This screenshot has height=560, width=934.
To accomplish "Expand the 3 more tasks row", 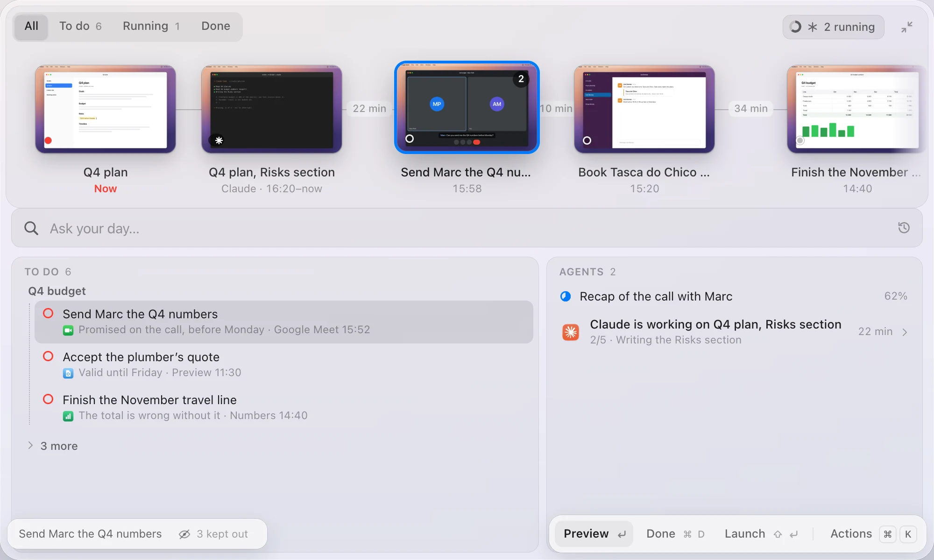I will [53, 446].
